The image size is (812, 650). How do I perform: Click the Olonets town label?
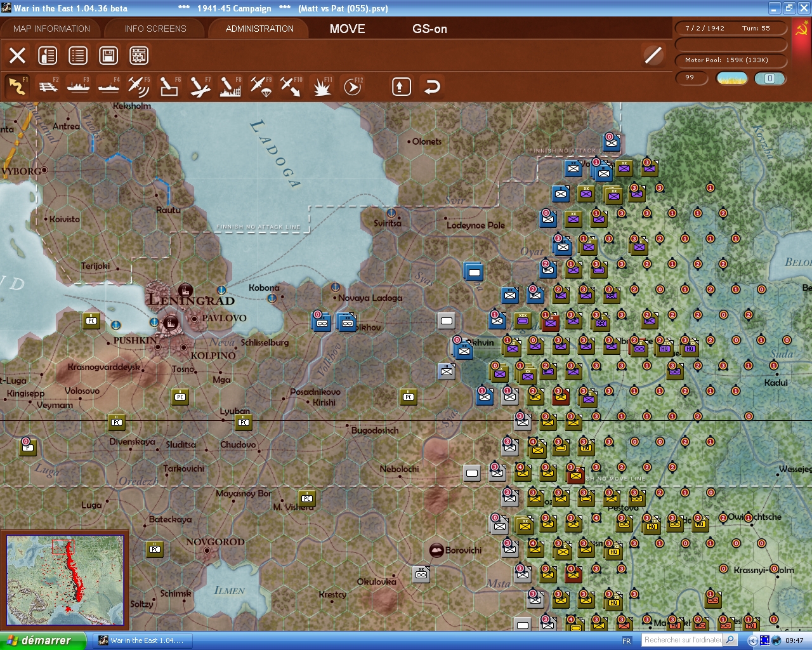[427, 142]
